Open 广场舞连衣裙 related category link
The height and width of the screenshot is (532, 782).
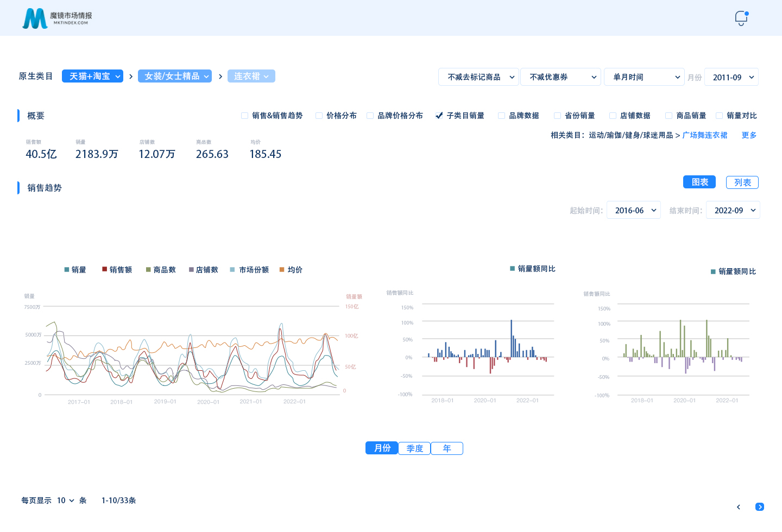point(704,135)
